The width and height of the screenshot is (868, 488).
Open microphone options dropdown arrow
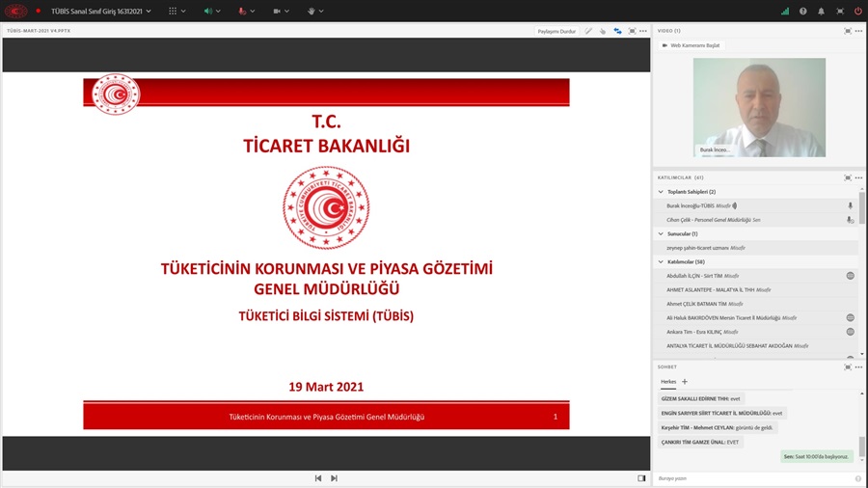pos(253,11)
